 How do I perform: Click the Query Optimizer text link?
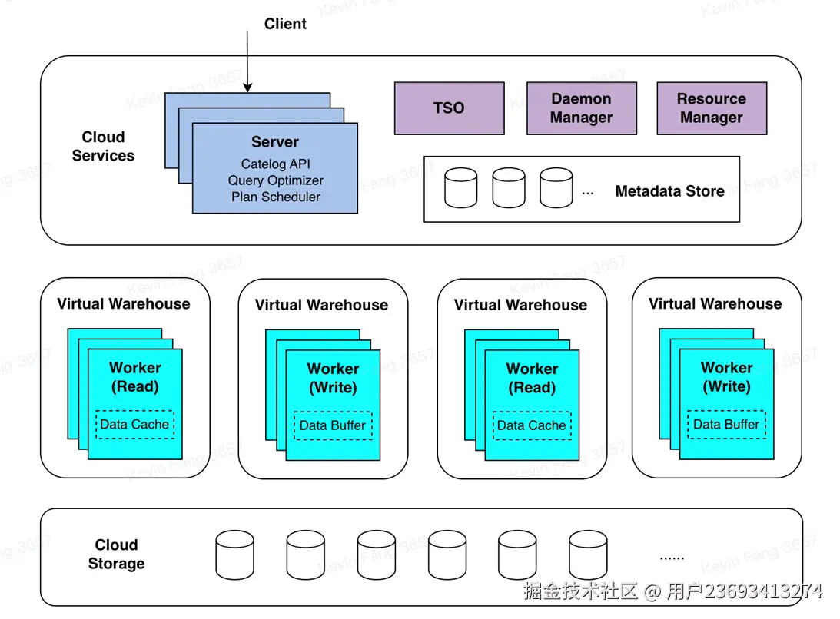pos(275,180)
